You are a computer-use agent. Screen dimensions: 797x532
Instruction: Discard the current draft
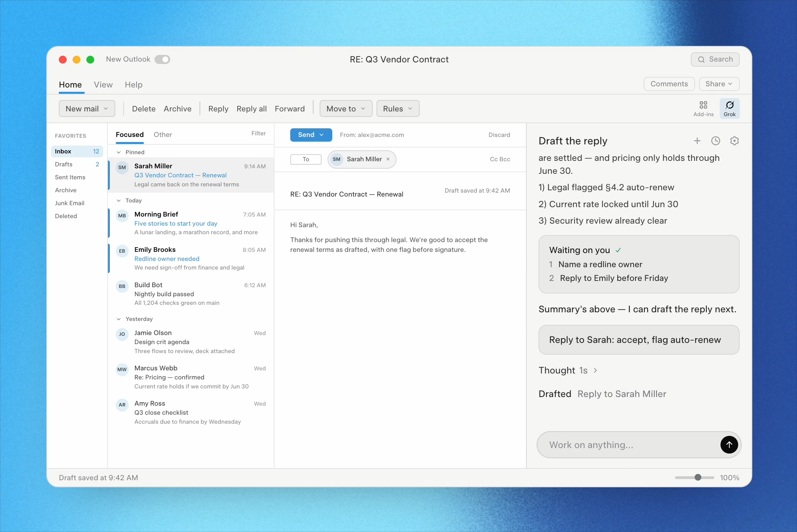tap(499, 135)
